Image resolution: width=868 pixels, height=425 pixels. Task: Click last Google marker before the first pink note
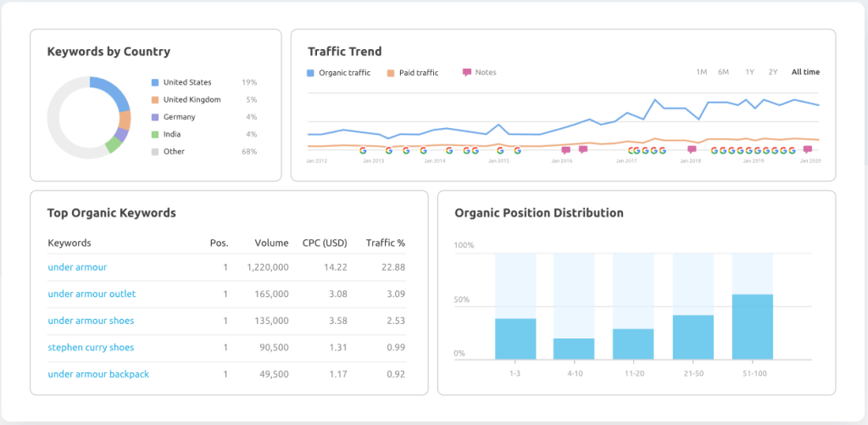pyautogui.click(x=517, y=150)
